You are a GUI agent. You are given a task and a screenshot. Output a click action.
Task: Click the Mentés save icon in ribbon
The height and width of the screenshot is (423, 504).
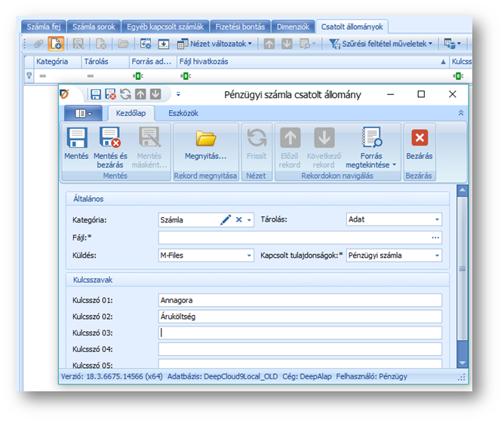(76, 139)
